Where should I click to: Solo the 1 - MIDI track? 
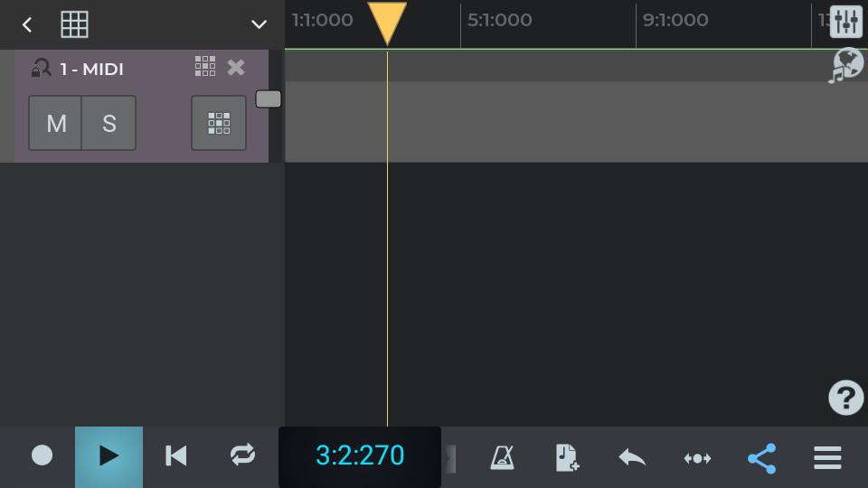[x=109, y=123]
